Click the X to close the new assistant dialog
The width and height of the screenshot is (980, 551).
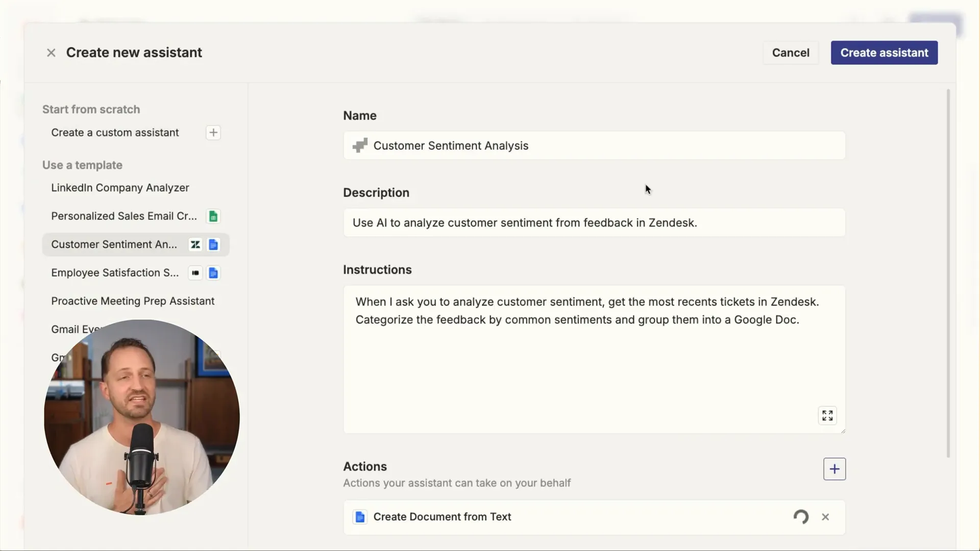pyautogui.click(x=51, y=53)
